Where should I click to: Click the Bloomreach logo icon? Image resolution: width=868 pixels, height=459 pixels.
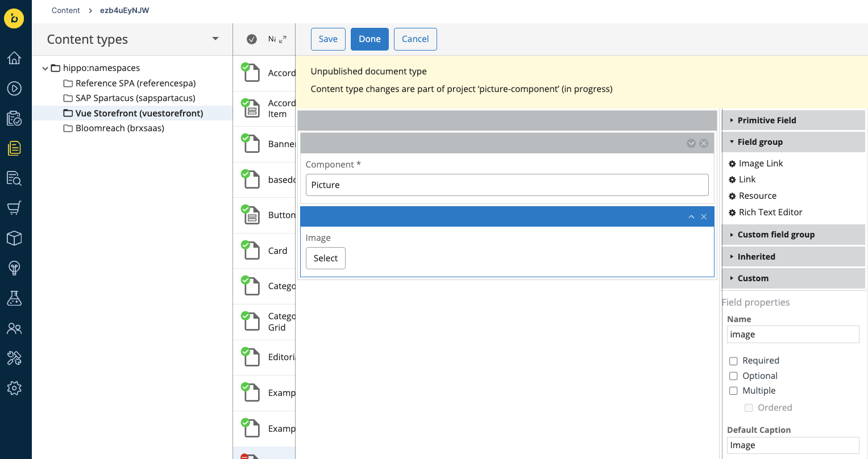click(x=14, y=18)
